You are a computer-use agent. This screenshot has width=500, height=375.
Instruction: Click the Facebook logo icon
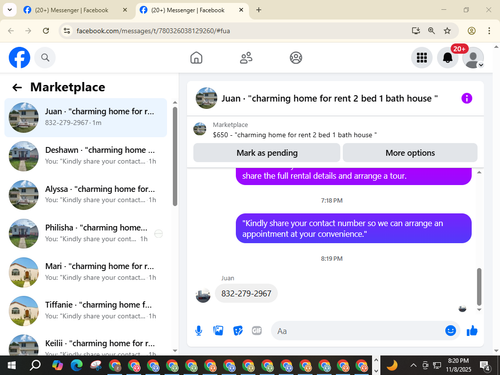pyautogui.click(x=19, y=58)
